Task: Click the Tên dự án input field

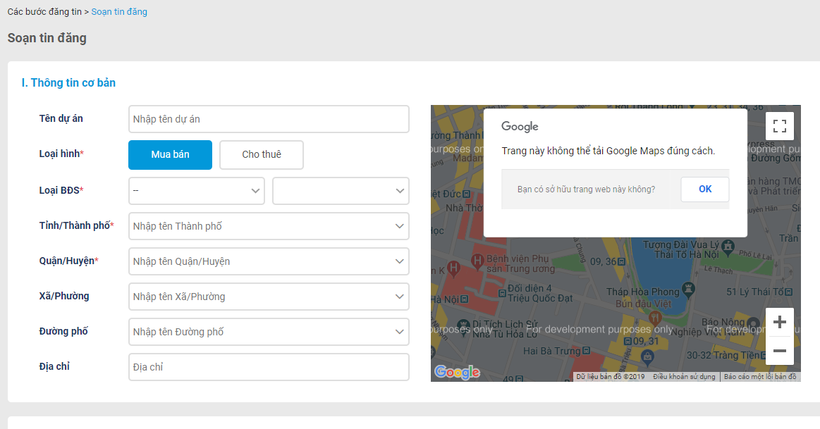Action: 269,119
